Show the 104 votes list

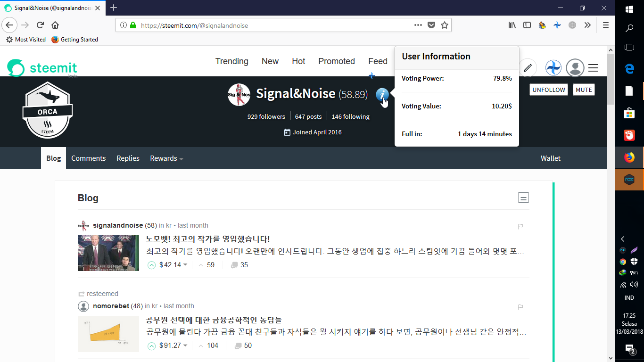[x=208, y=346]
